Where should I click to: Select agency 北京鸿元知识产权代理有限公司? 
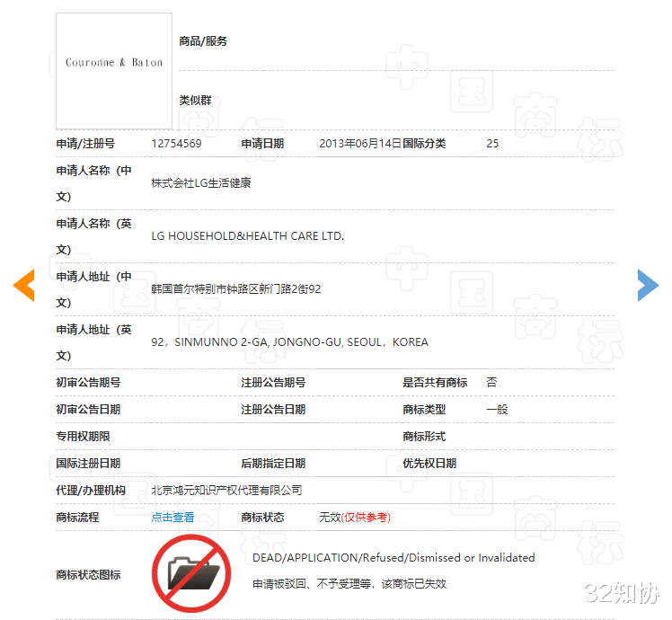coord(226,490)
